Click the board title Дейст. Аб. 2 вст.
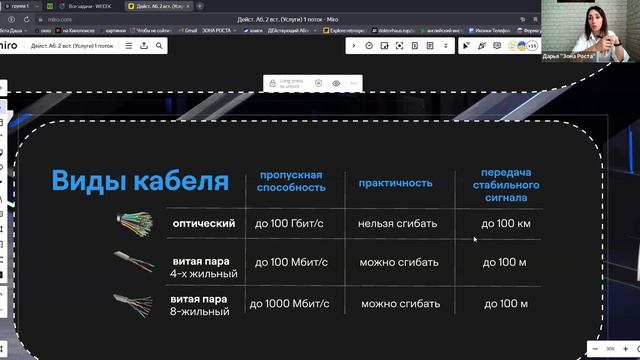 (x=72, y=46)
